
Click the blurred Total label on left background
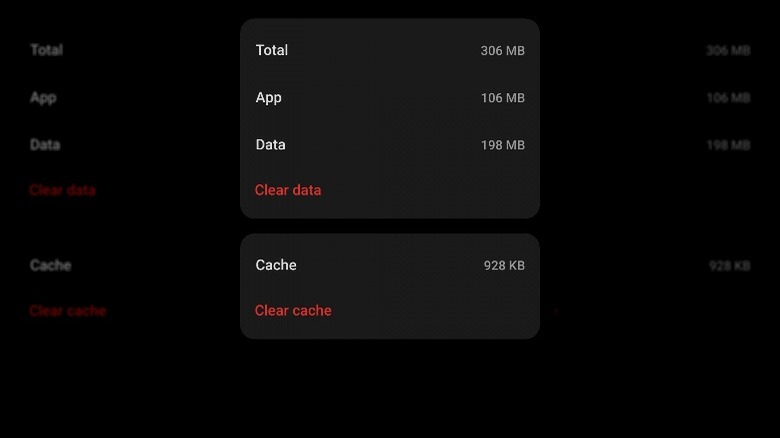(x=46, y=50)
